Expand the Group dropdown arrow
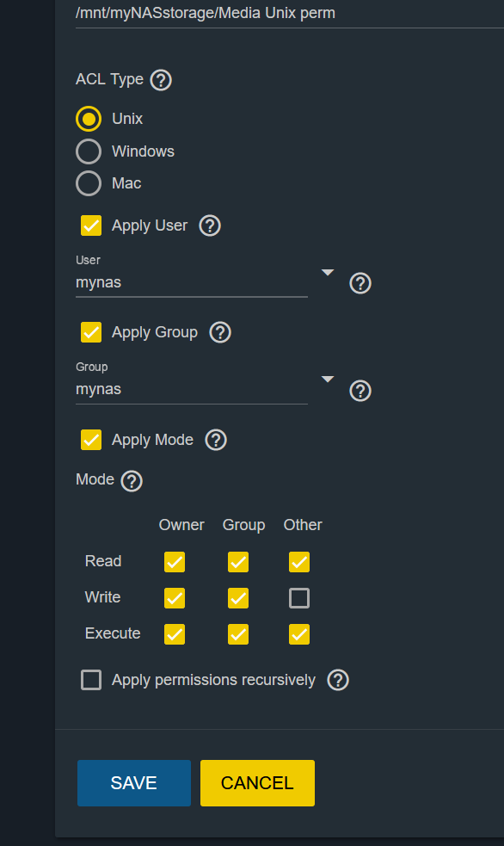 point(327,380)
